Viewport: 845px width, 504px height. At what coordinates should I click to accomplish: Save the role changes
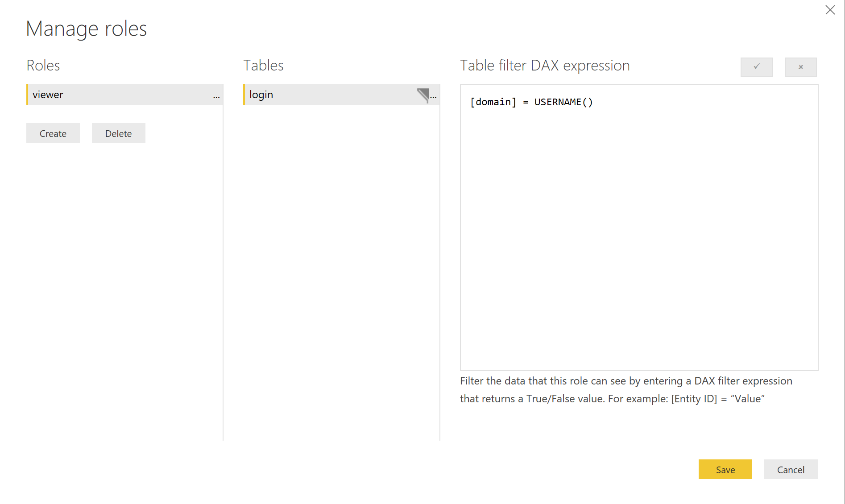click(x=725, y=469)
